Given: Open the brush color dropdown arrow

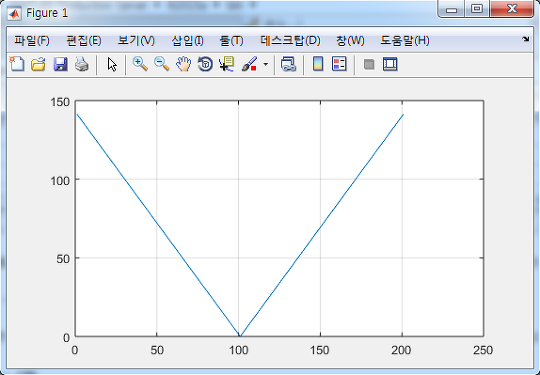Looking at the screenshot, I should (x=266, y=64).
